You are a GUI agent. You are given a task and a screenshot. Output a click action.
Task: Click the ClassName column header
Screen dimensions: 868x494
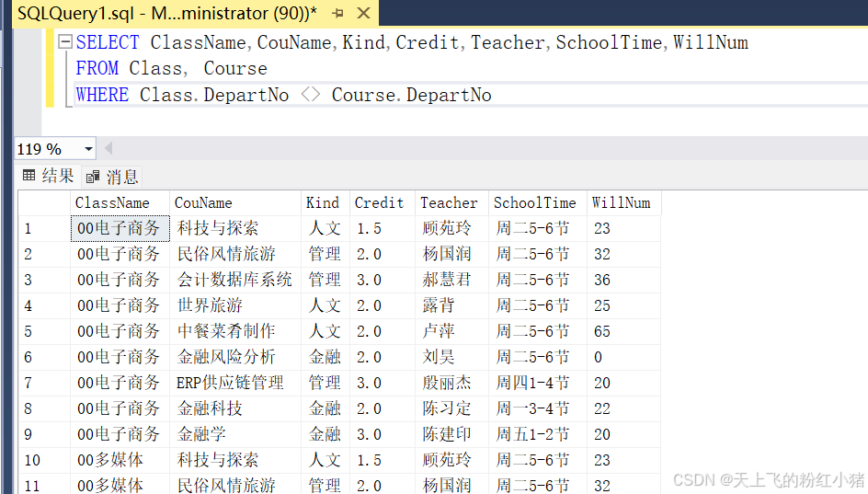pos(120,203)
